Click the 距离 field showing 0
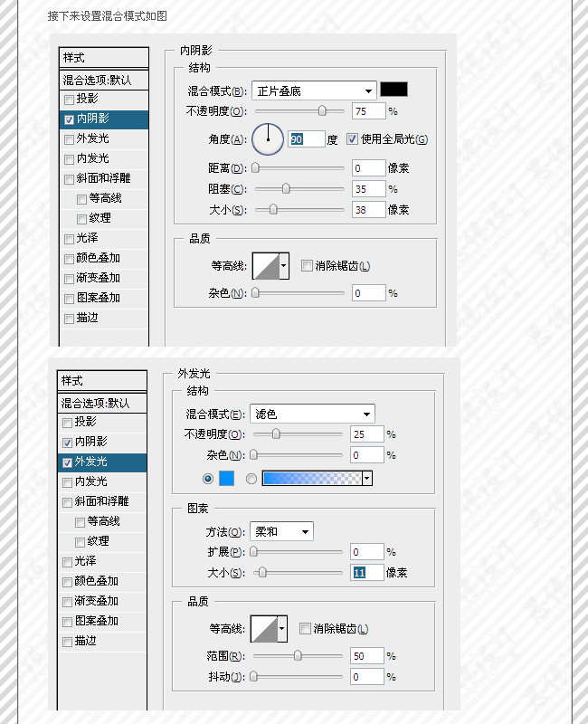The image size is (588, 724). click(x=369, y=168)
